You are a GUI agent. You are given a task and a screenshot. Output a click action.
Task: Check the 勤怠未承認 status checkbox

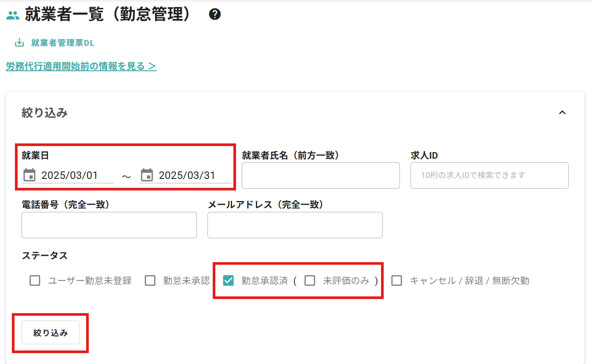pos(150,280)
